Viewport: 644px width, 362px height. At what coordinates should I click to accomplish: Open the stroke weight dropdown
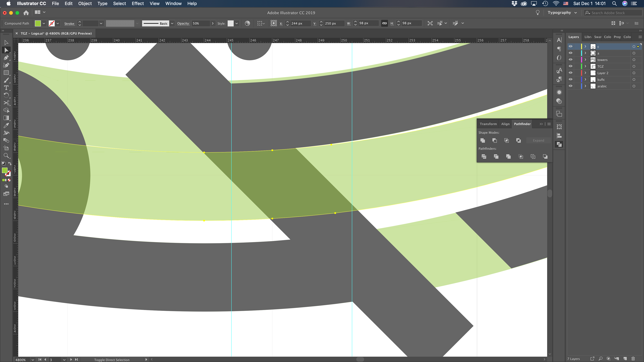[101, 23]
